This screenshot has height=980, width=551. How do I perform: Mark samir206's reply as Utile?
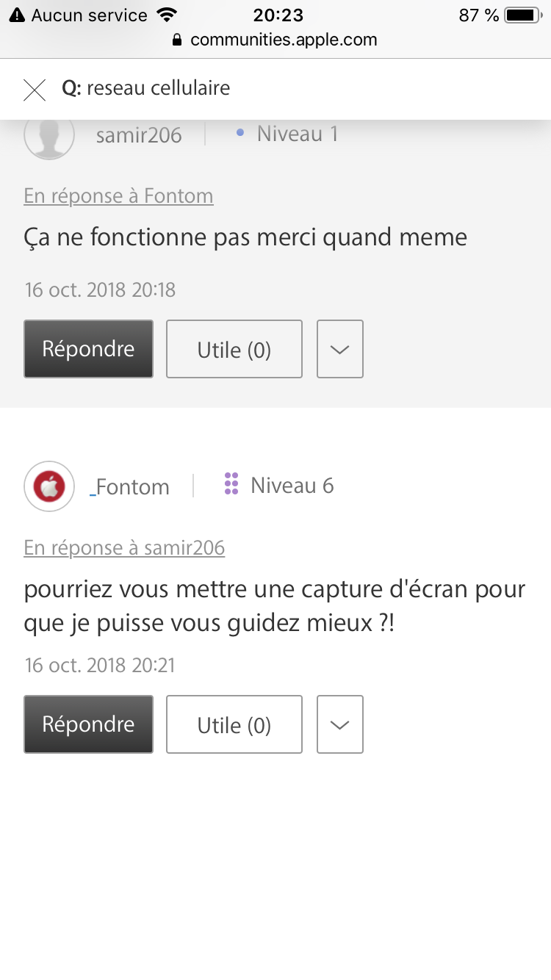[234, 349]
